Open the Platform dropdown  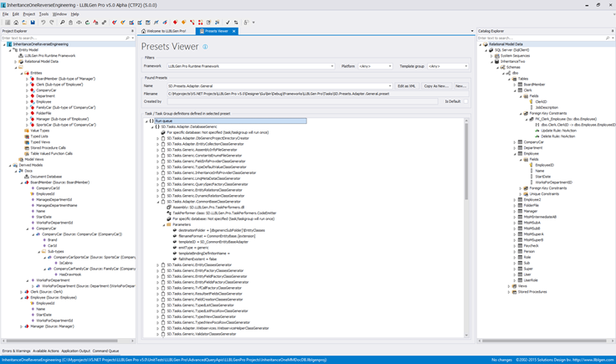pyautogui.click(x=390, y=66)
